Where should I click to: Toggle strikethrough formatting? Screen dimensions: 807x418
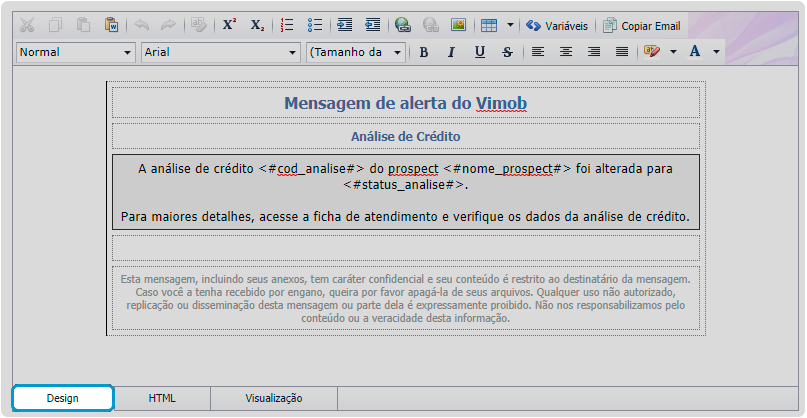(x=507, y=53)
